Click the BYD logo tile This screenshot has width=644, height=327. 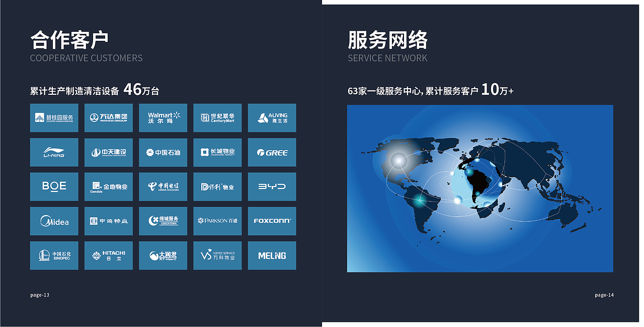272,186
